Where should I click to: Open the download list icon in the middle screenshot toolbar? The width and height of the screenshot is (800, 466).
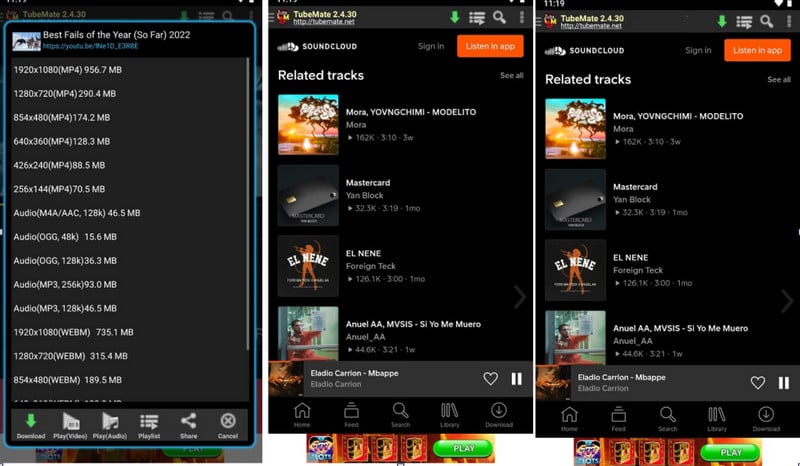pos(477,18)
